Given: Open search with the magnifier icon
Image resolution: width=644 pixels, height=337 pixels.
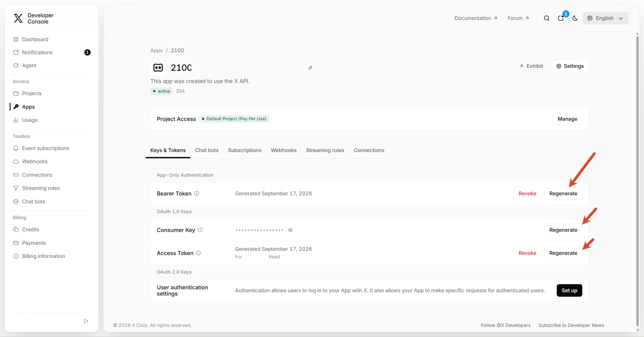Looking at the screenshot, I should click(x=547, y=18).
